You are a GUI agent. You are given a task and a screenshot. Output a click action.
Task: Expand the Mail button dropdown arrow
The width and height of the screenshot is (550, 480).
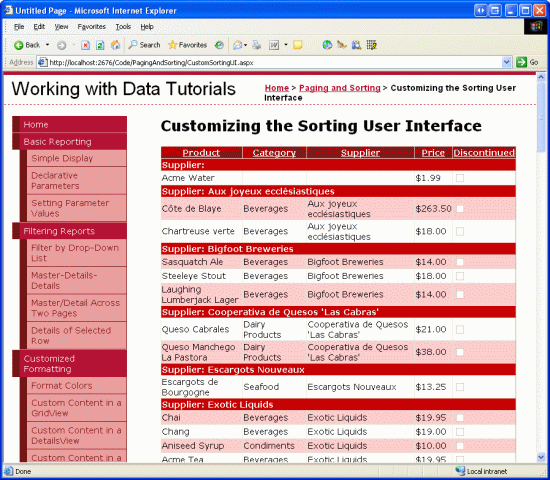click(245, 45)
